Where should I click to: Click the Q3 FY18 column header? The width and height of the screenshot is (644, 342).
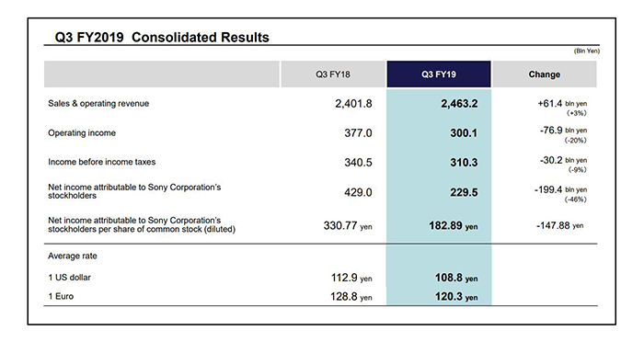[333, 74]
